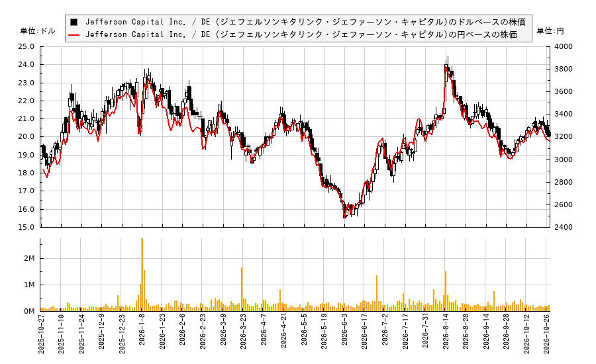The width and height of the screenshot is (596, 364).
Task: Click the 2025-11-10 date label
Action: click(x=61, y=334)
